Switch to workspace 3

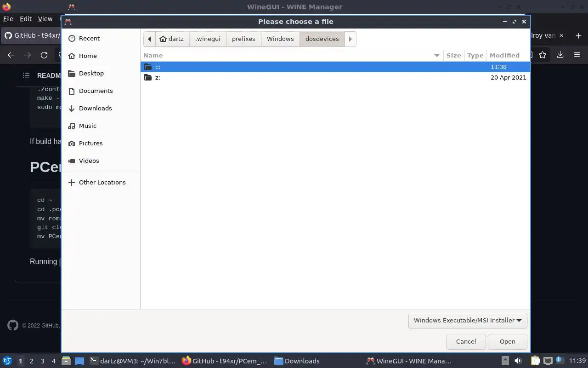(x=42, y=361)
